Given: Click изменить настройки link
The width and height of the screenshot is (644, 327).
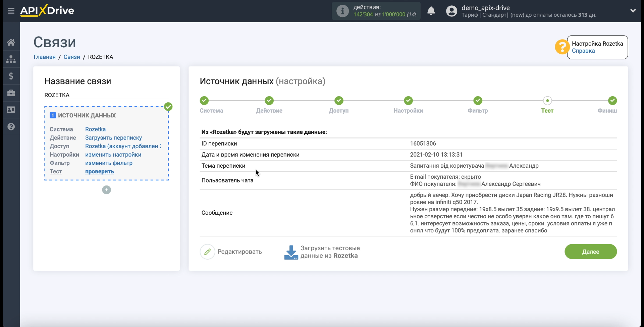Looking at the screenshot, I should click(x=113, y=155).
